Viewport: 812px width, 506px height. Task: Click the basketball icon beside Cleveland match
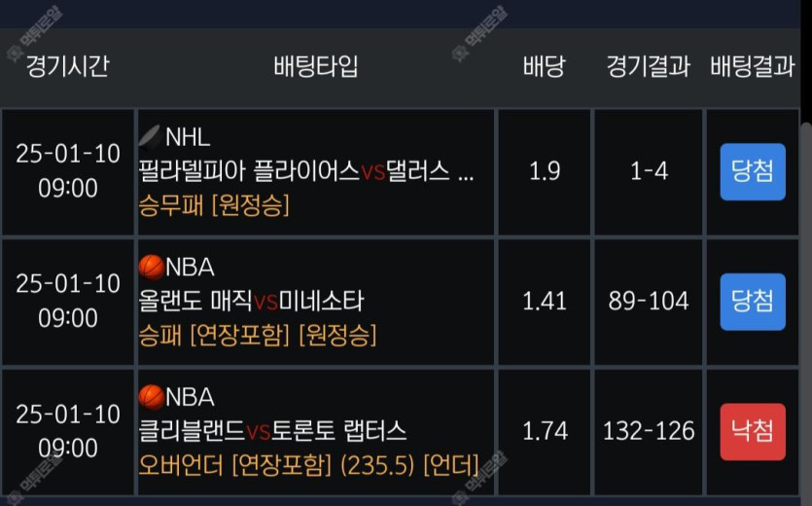(x=151, y=397)
